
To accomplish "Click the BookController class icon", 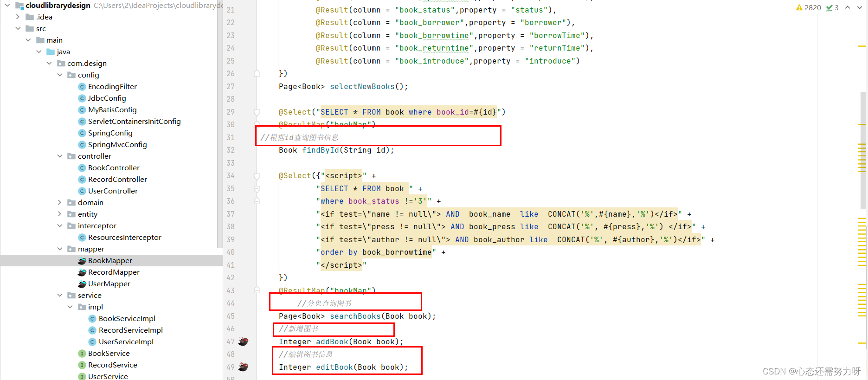I will (x=82, y=167).
